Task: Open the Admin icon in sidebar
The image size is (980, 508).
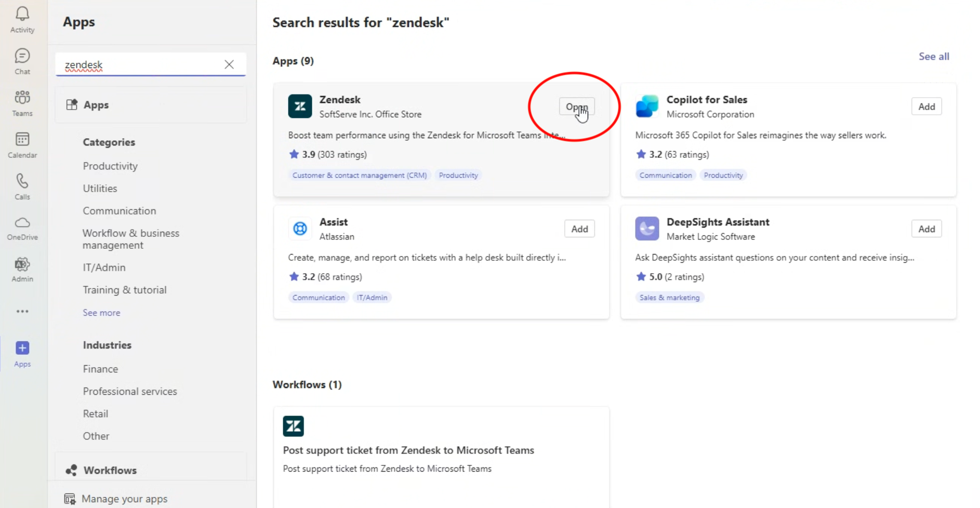Action: point(22,264)
